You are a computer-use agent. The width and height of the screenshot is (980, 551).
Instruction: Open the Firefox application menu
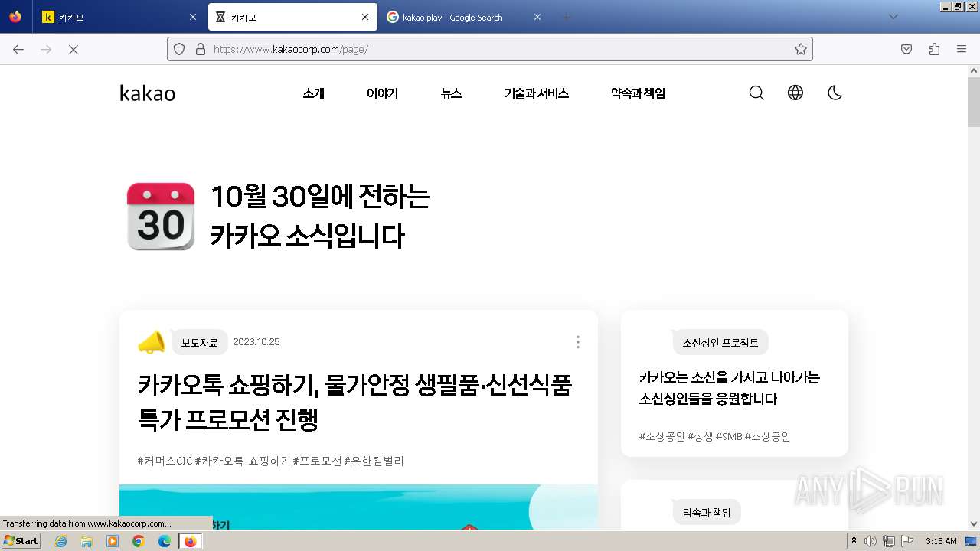coord(962,49)
